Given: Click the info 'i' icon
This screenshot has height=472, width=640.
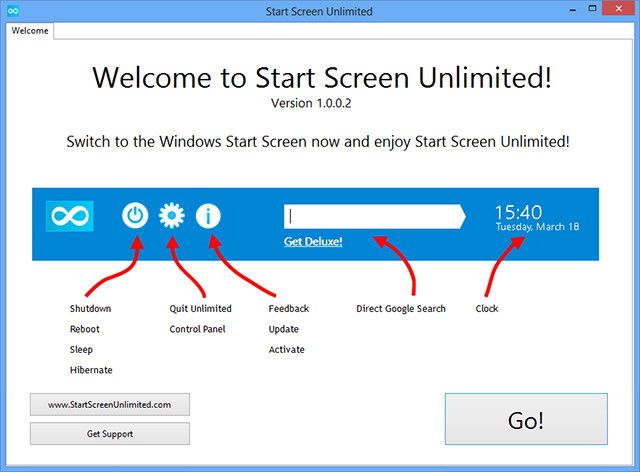Looking at the screenshot, I should click(208, 216).
